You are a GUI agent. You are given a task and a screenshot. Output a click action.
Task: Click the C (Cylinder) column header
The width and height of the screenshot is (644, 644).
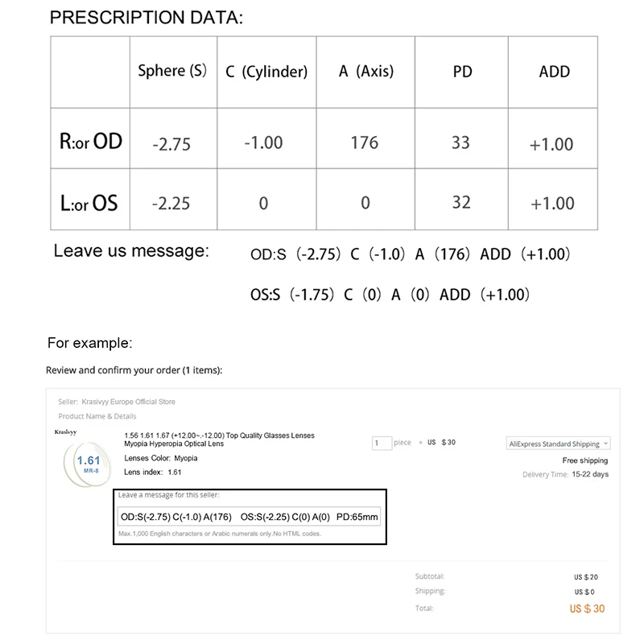pyautogui.click(x=266, y=72)
